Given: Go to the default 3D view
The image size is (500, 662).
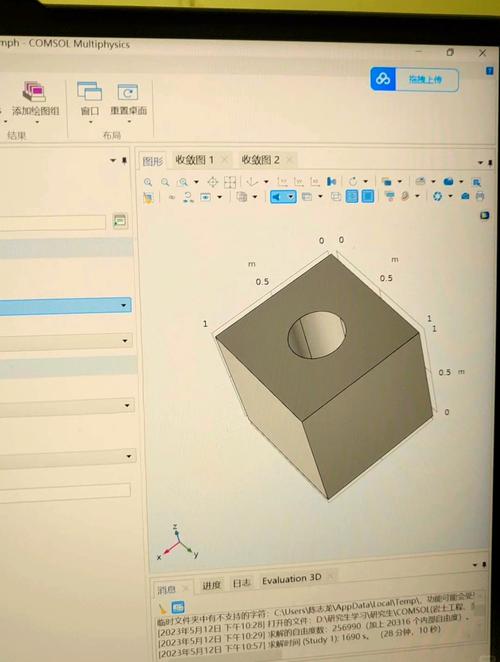Looking at the screenshot, I should (252, 182).
